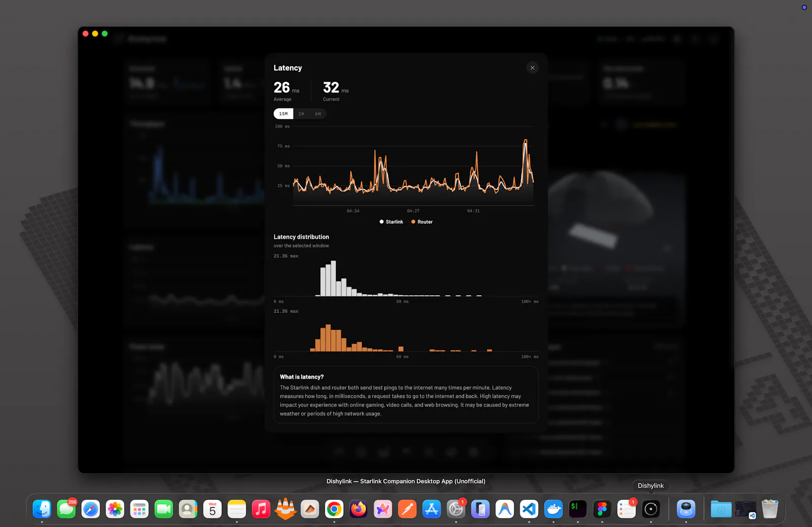Click the 100 ms axis label on chart
The height and width of the screenshot is (527, 812).
(282, 126)
